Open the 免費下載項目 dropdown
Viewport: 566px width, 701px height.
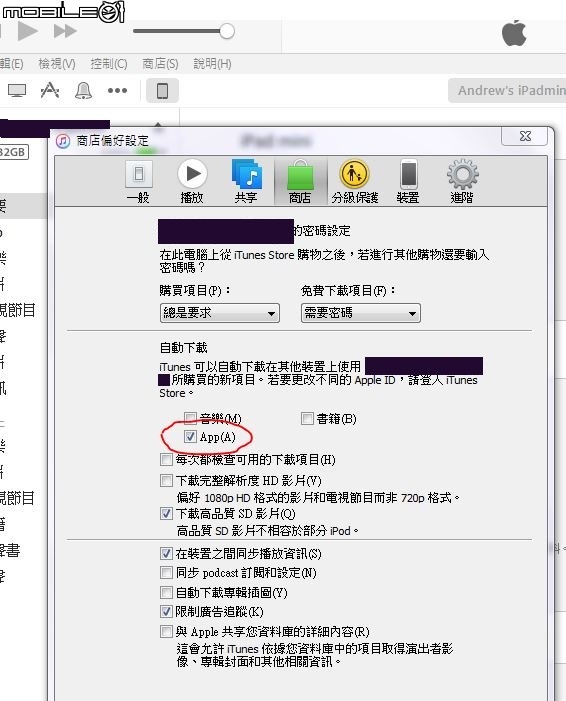tap(361, 313)
